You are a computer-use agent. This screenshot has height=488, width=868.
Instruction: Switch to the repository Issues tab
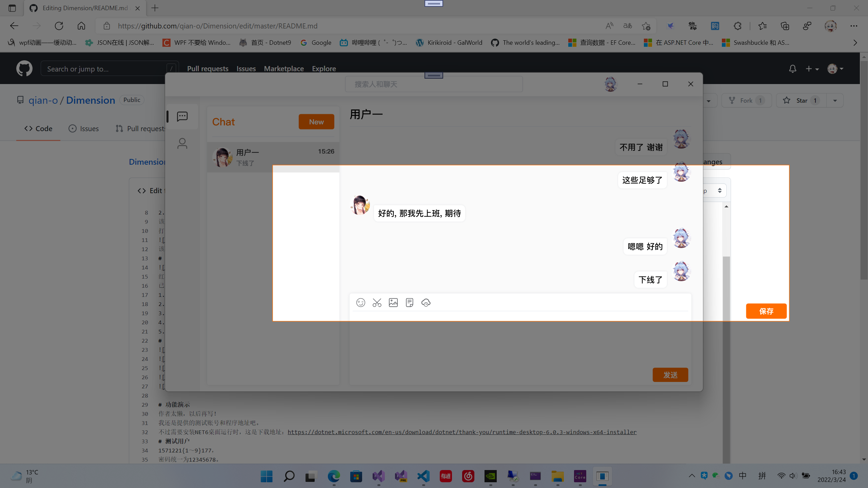[x=83, y=128]
